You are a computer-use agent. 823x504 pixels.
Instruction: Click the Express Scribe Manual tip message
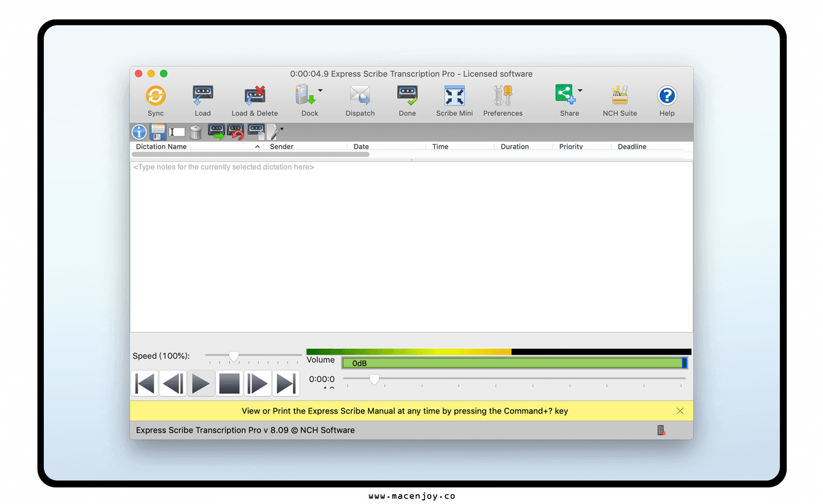point(405,411)
